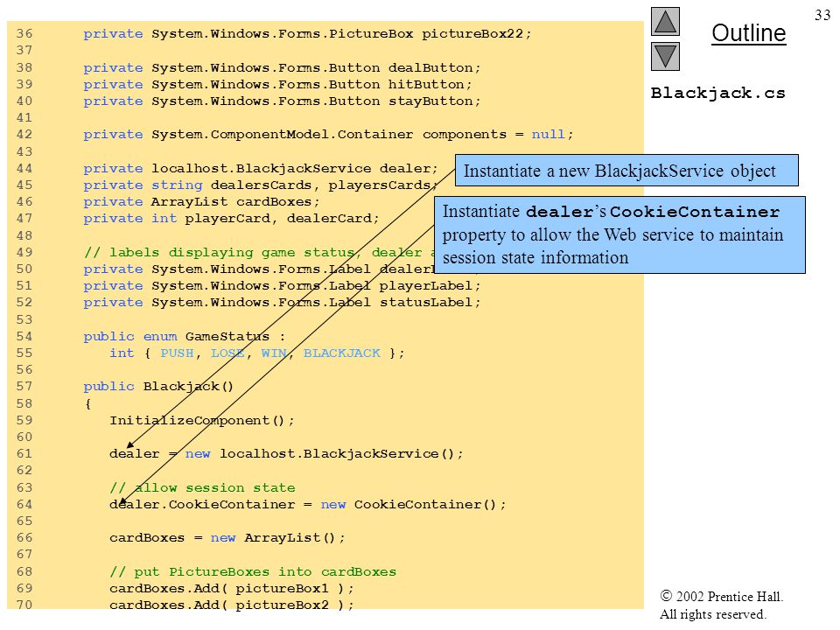This screenshot has height=630, width=840.
Task: Click the localhost.BlackjackService dealer declaration
Action: [x=261, y=169]
